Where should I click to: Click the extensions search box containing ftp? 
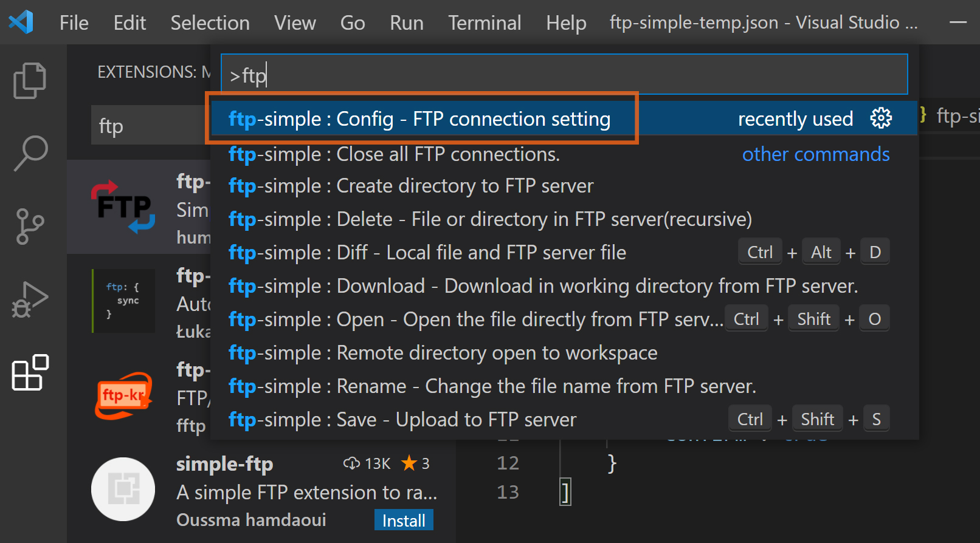click(151, 125)
